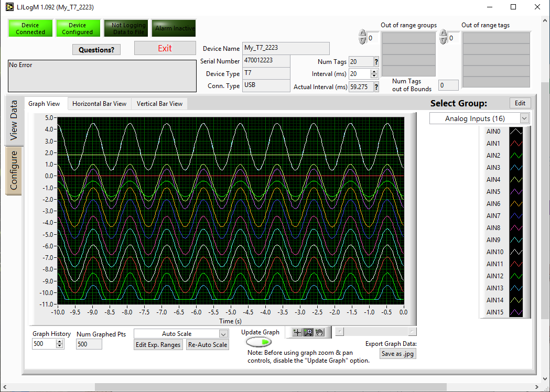Image resolution: width=550 pixels, height=392 pixels.
Task: Click the AIN0 plot line style icon
Action: [516, 131]
